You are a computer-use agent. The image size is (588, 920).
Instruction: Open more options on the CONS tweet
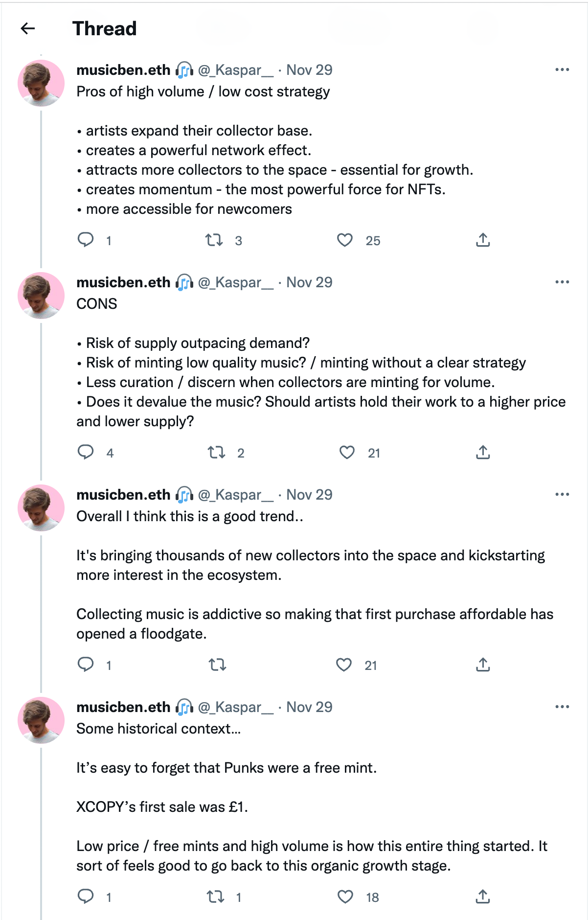562,282
